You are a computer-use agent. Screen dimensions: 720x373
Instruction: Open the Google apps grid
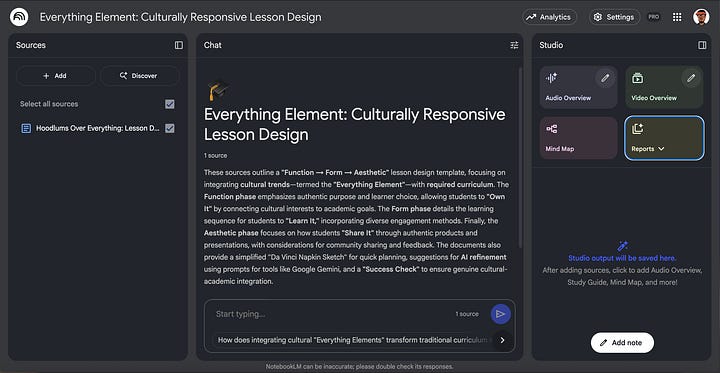677,17
